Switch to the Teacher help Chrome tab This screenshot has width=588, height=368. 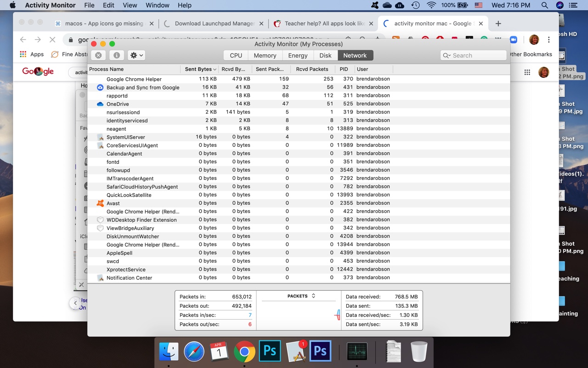[x=324, y=23]
